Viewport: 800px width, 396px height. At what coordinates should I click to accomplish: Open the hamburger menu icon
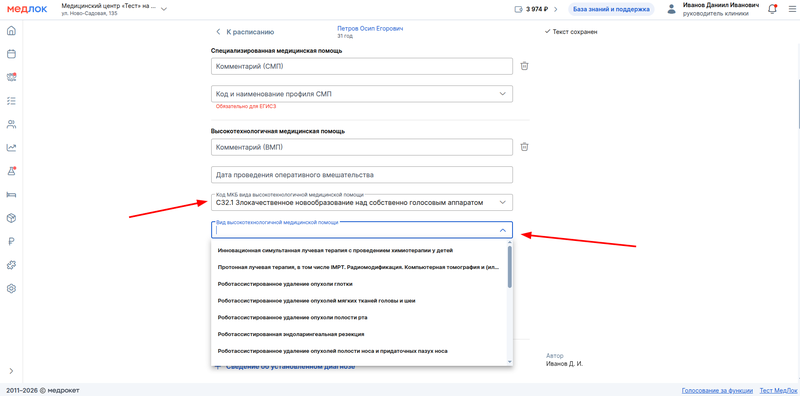coord(792,9)
